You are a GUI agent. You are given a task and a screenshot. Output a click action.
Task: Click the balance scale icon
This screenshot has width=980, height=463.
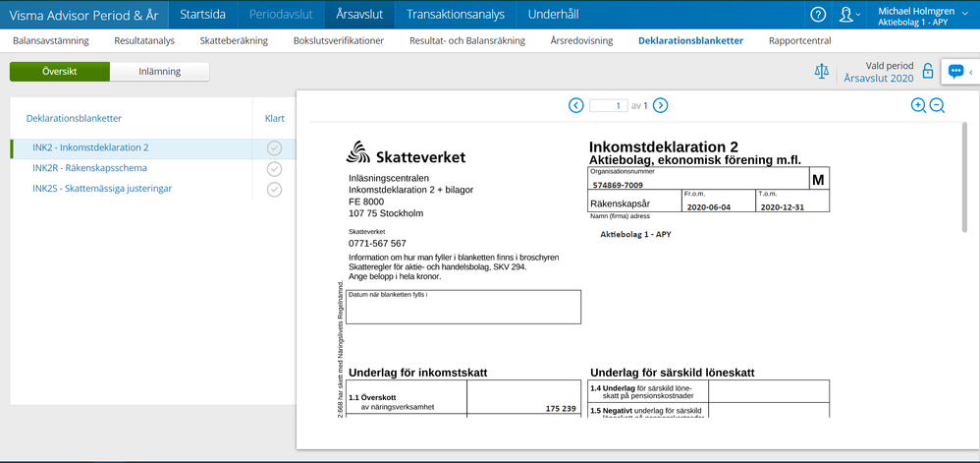point(822,71)
